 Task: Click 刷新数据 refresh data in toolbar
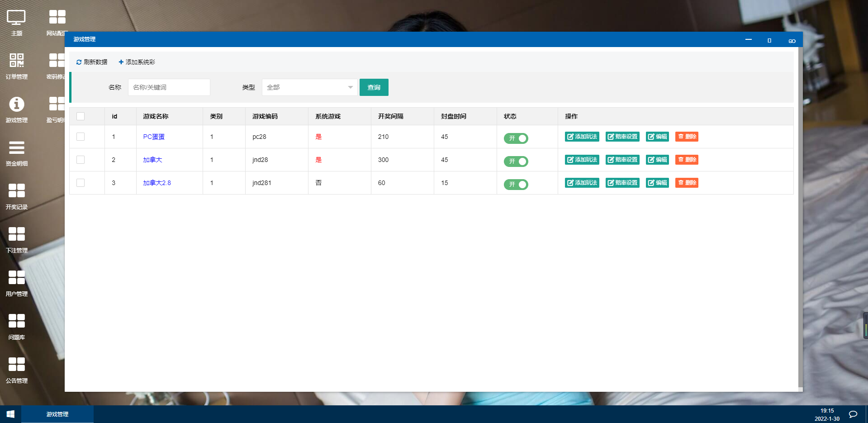click(x=92, y=62)
